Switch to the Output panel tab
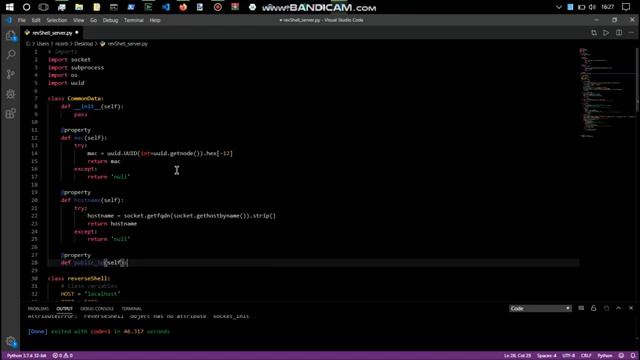This screenshot has width=640, height=360. 64,309
